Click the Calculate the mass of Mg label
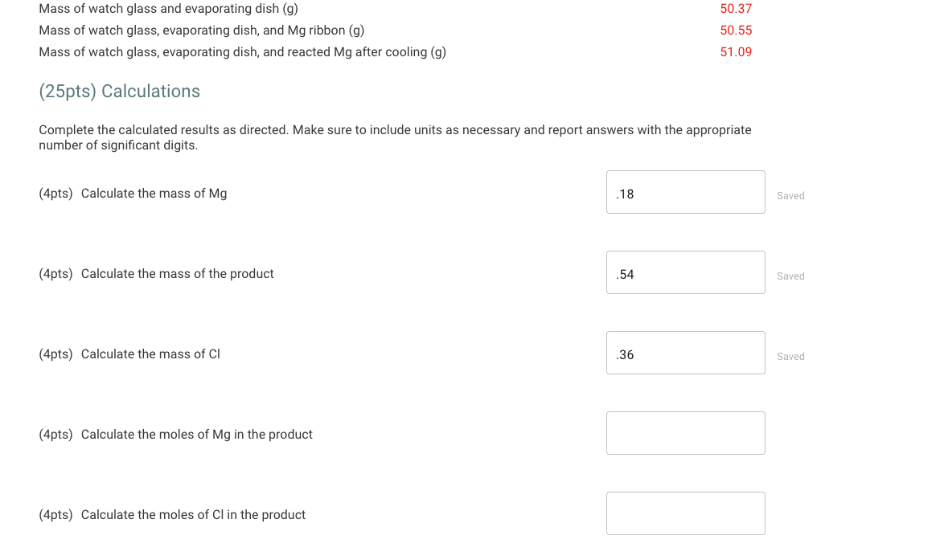The image size is (936, 560). 154,193
